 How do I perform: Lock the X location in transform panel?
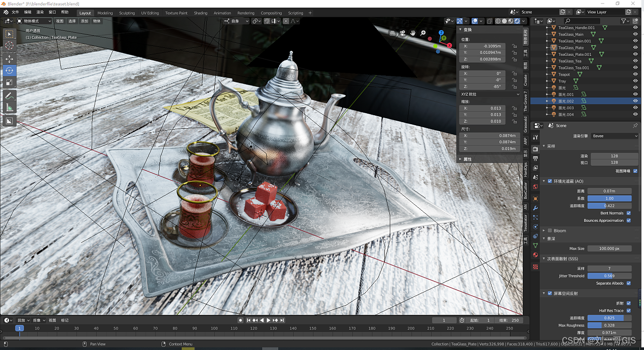point(514,46)
